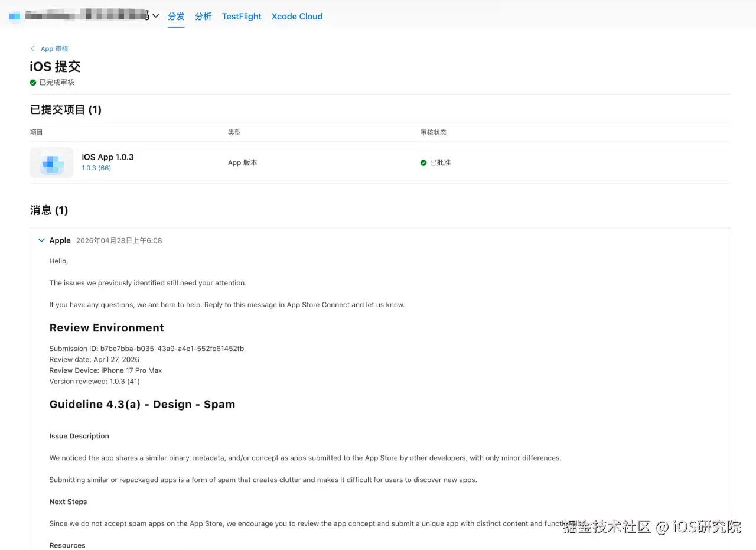756x550 pixels.
Task: Select the 分发 tab
Action: point(176,17)
